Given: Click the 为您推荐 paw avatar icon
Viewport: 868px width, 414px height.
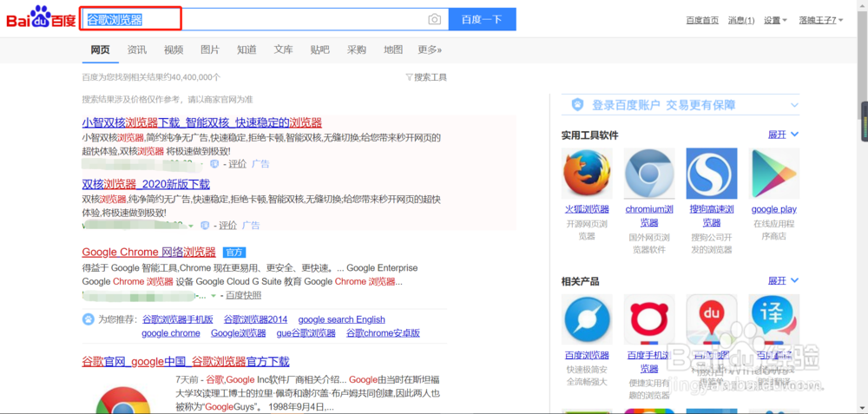Looking at the screenshot, I should (x=88, y=319).
